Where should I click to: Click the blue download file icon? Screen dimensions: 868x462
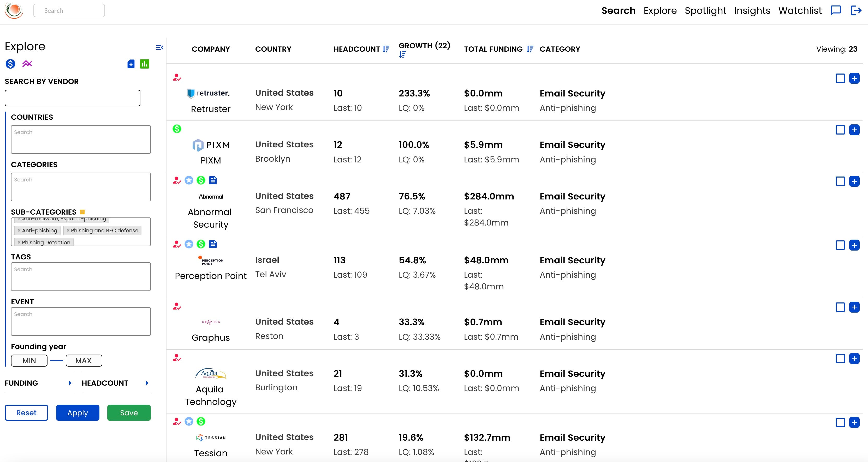point(131,64)
